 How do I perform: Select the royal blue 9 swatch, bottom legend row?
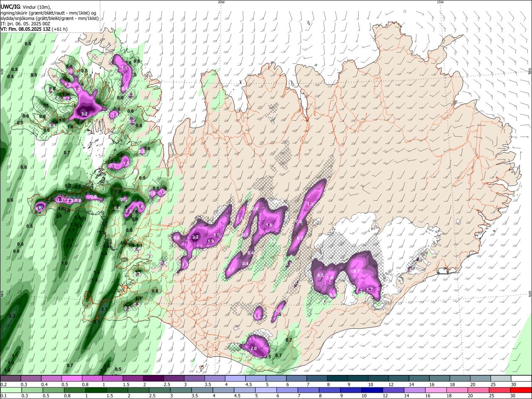(352, 390)
